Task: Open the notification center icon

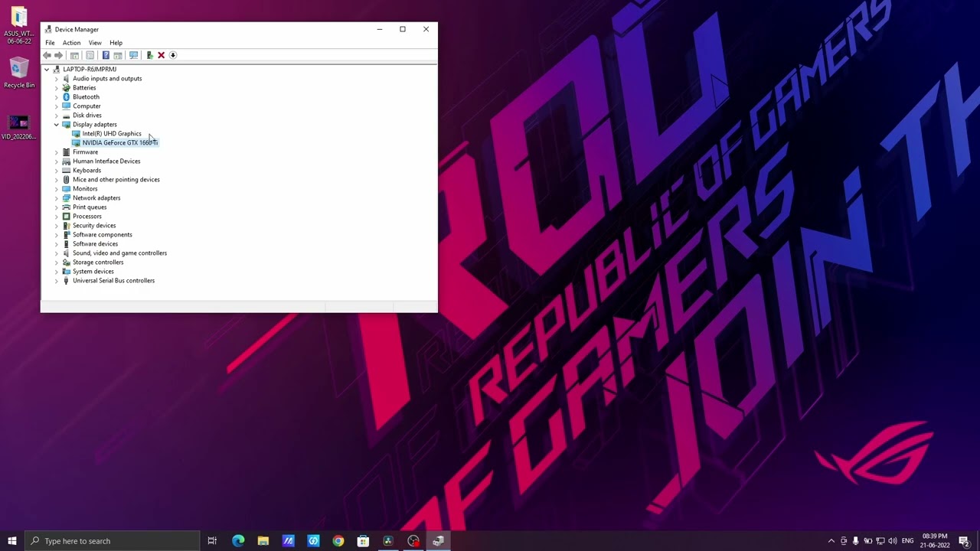Action: 964,541
